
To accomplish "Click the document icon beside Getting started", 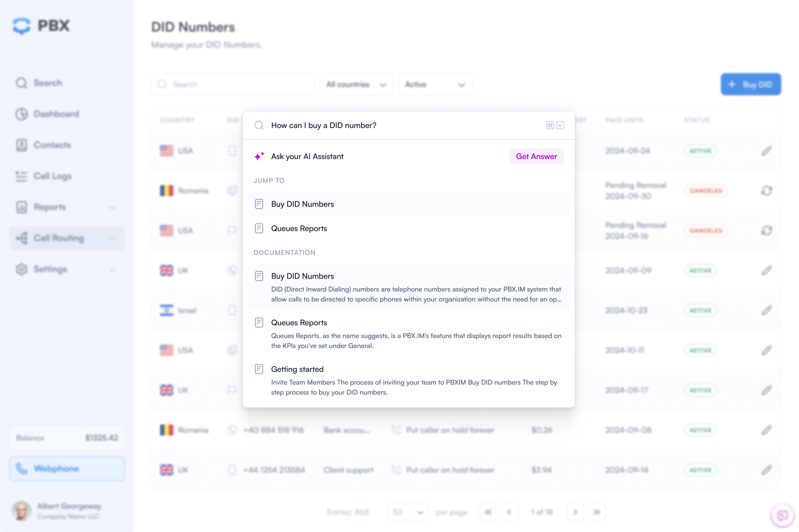I will 259,369.
